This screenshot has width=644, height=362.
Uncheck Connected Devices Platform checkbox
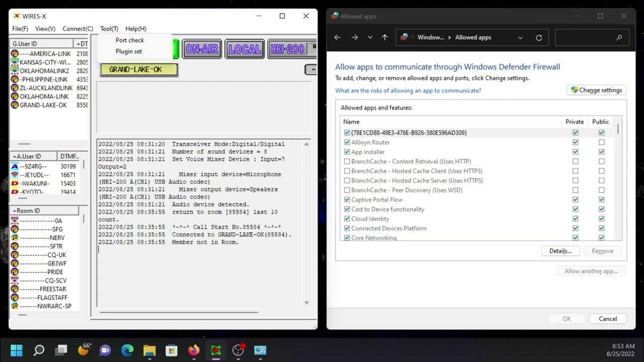[x=347, y=228]
